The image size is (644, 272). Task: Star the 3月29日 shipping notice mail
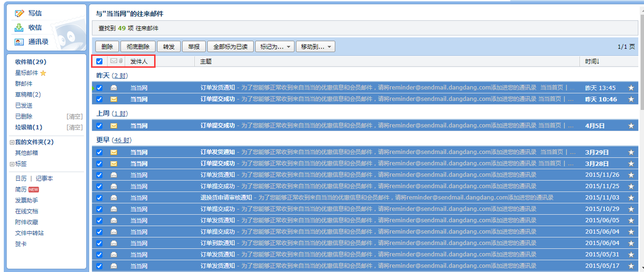[x=631, y=152]
